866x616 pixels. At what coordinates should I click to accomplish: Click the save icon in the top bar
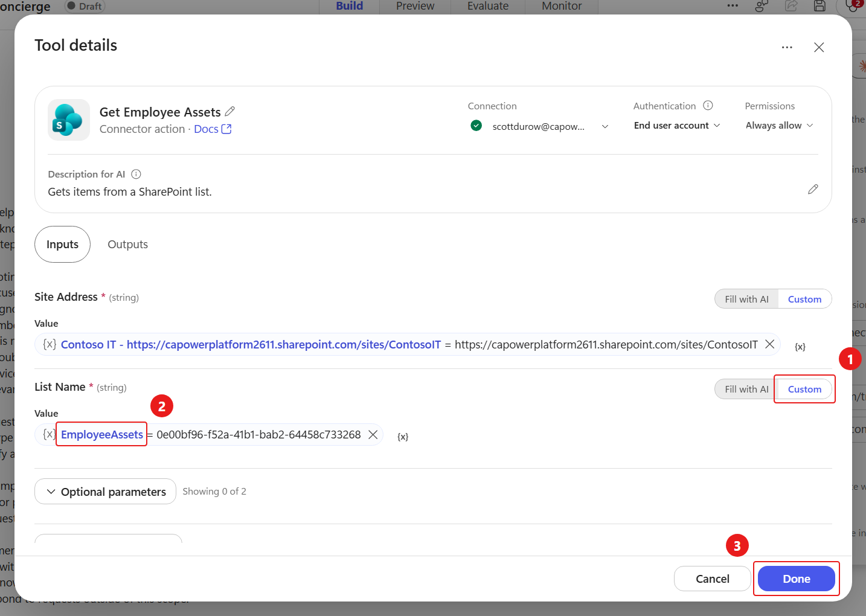(x=819, y=6)
